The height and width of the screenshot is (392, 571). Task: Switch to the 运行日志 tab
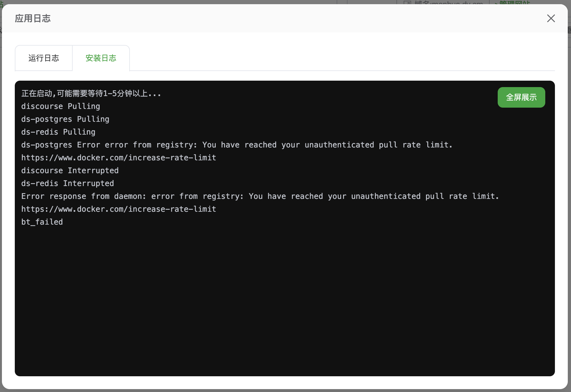pos(44,58)
